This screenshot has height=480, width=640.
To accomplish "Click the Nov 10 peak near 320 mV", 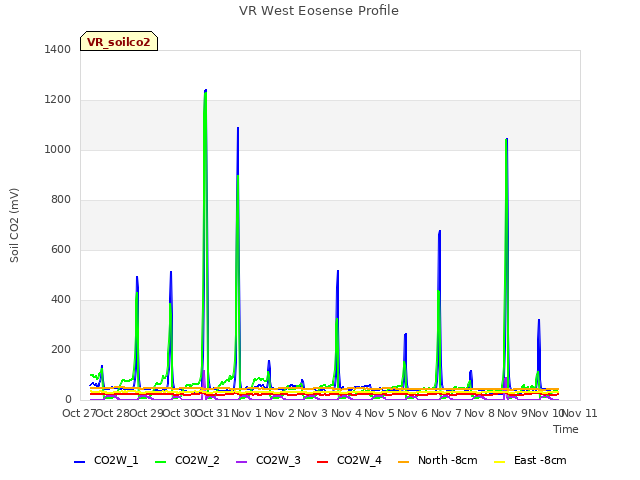I will (539, 320).
